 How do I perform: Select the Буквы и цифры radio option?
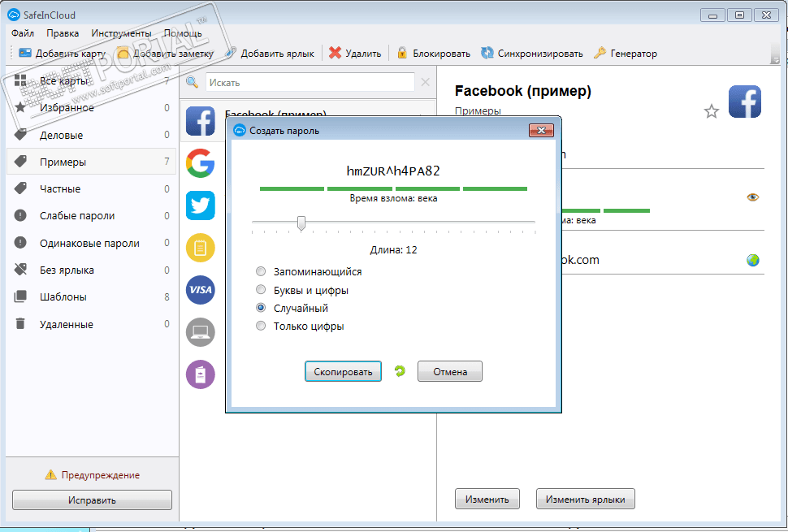pos(260,289)
